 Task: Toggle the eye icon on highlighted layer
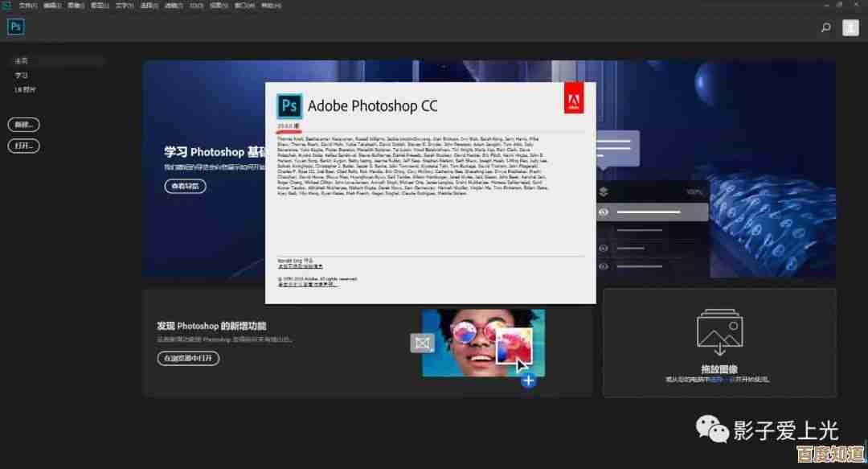tap(604, 212)
